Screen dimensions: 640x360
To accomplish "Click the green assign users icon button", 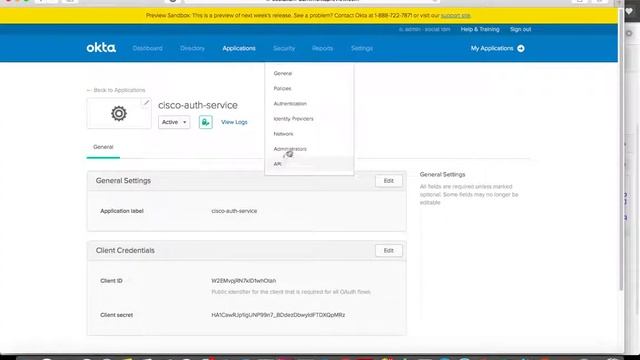I will [x=206, y=122].
